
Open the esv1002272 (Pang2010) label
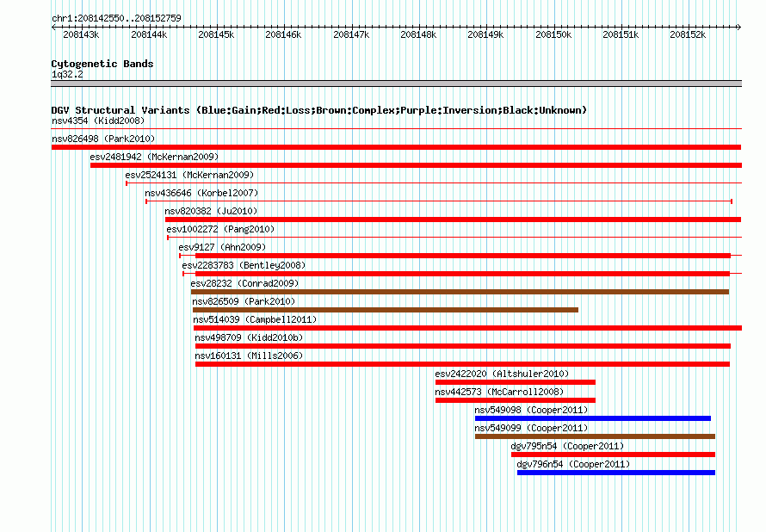[x=220, y=229]
